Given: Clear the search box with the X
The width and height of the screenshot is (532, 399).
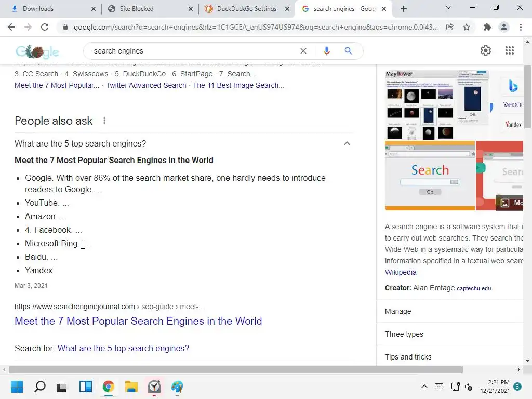Looking at the screenshot, I should (303, 51).
